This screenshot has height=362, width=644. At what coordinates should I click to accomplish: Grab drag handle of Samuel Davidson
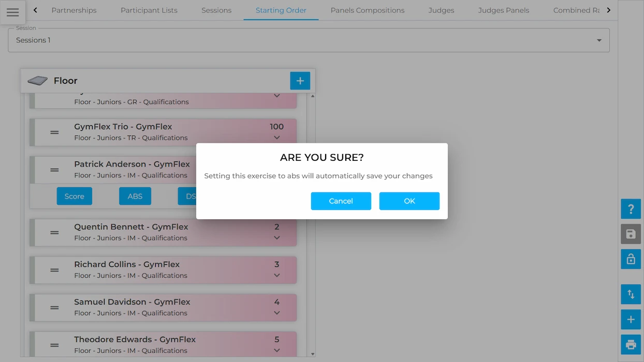54,308
